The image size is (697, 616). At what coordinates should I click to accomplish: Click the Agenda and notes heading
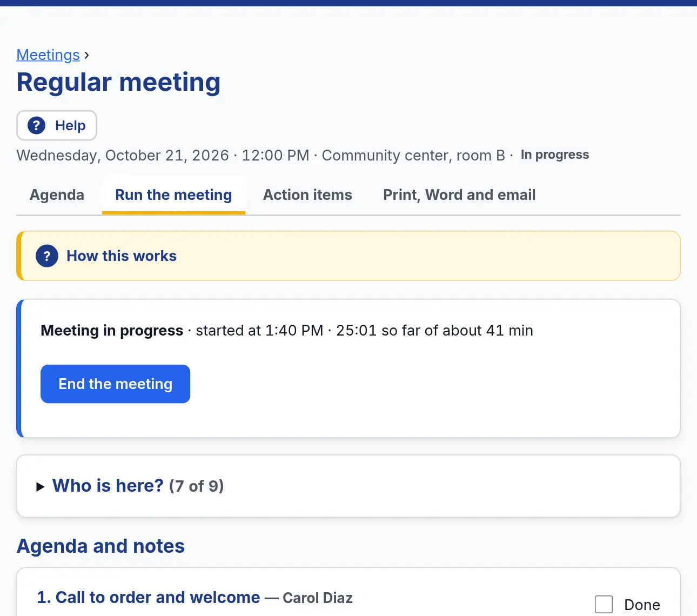pyautogui.click(x=100, y=546)
